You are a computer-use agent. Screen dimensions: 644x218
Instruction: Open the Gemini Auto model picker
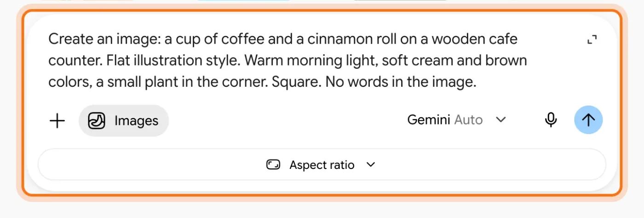tap(457, 120)
